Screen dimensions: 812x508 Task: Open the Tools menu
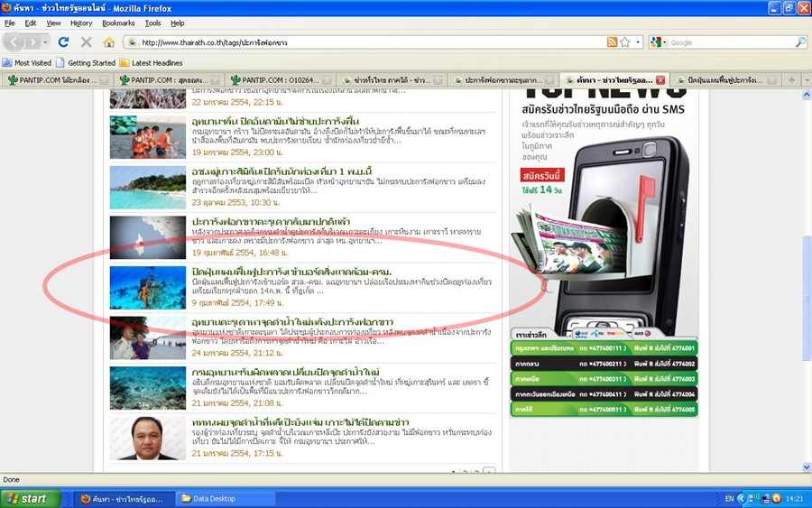(x=152, y=23)
